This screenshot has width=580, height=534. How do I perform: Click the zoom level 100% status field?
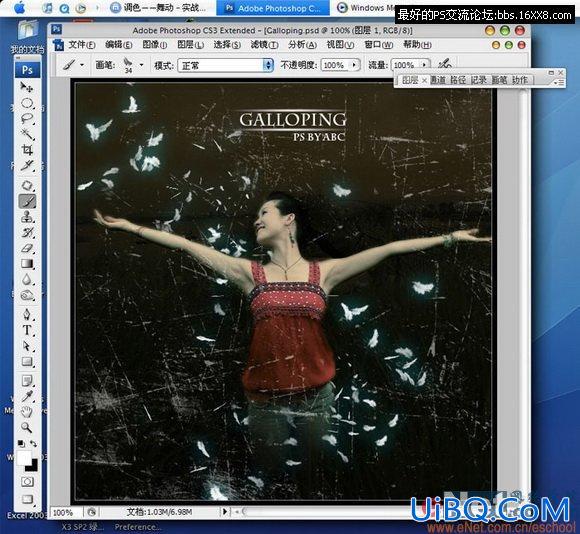[66, 513]
